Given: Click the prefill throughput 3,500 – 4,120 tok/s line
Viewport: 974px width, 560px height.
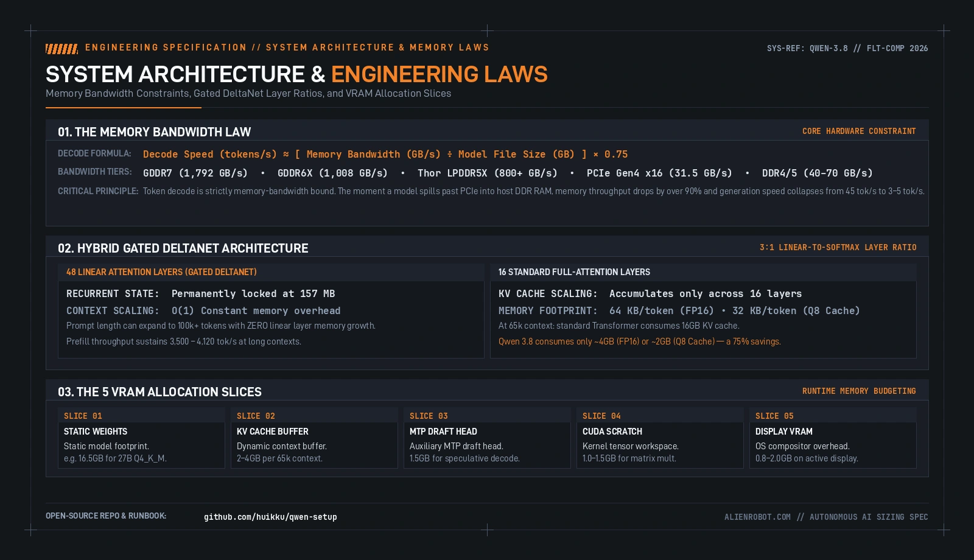Looking at the screenshot, I should [184, 341].
